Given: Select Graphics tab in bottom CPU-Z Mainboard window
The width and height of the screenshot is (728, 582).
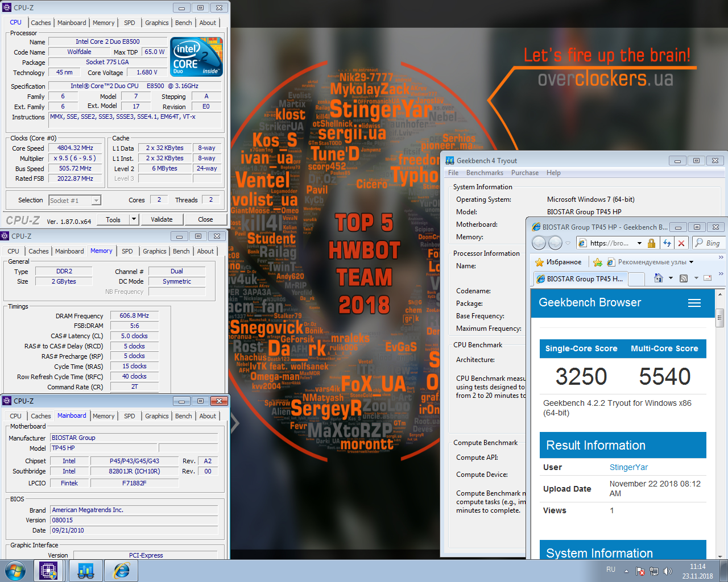Looking at the screenshot, I should [157, 416].
